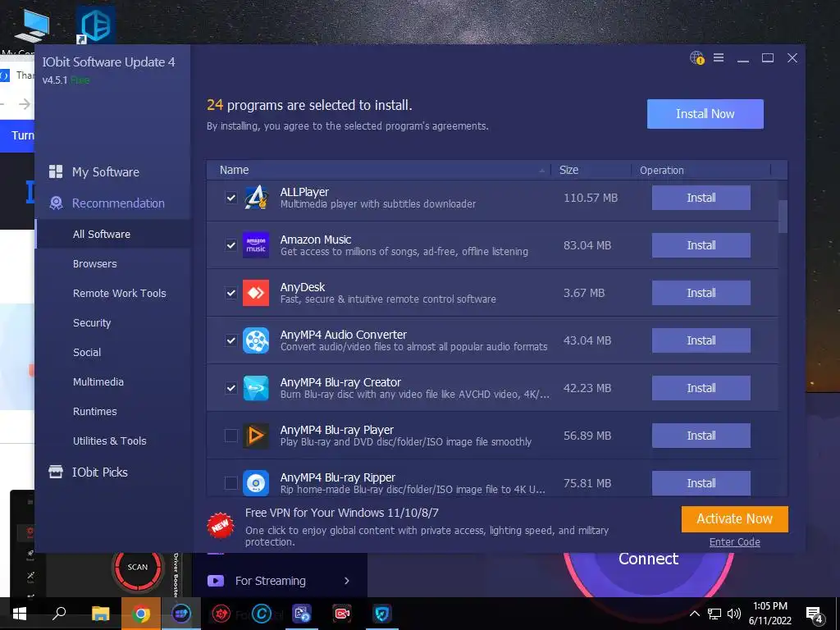This screenshot has height=630, width=840.
Task: Click the AnyMP4 Blu-ray Player icon
Action: coord(256,436)
